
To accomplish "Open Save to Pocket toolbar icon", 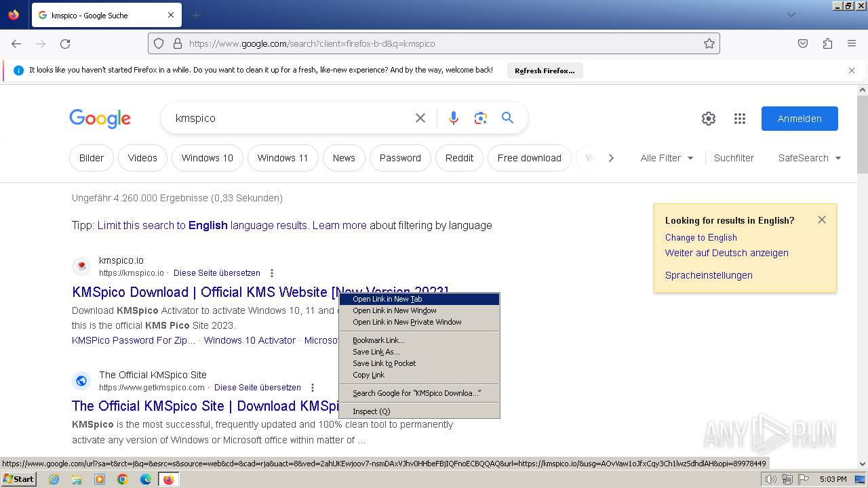I will click(x=803, y=43).
